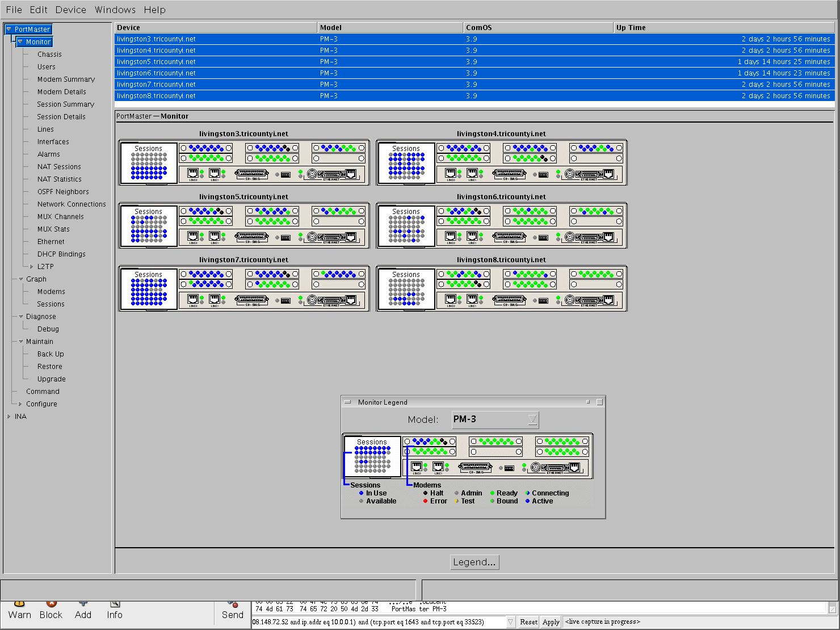Open the Edit menu
840x630 pixels.
click(39, 10)
